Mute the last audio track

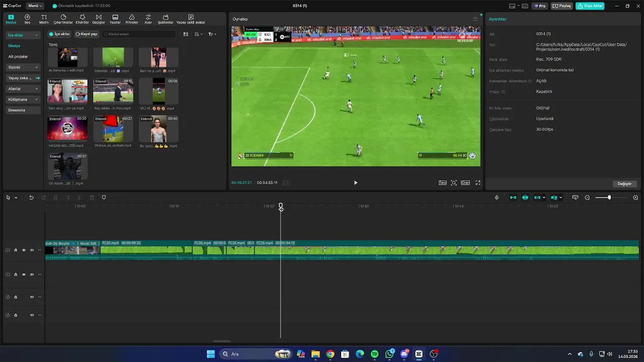32,315
